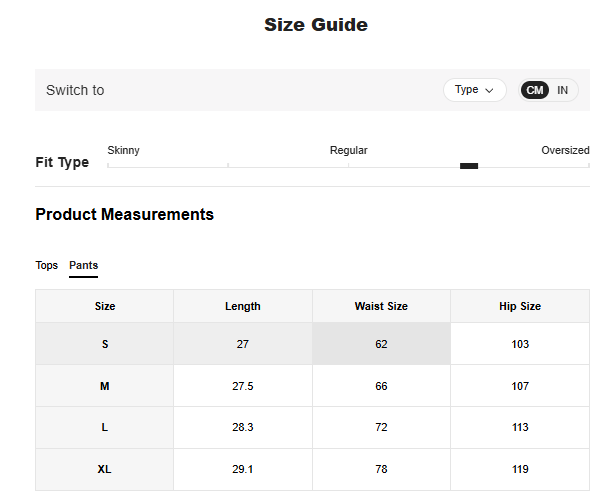Select the S size row
This screenshot has width=612, height=495.
[x=105, y=344]
